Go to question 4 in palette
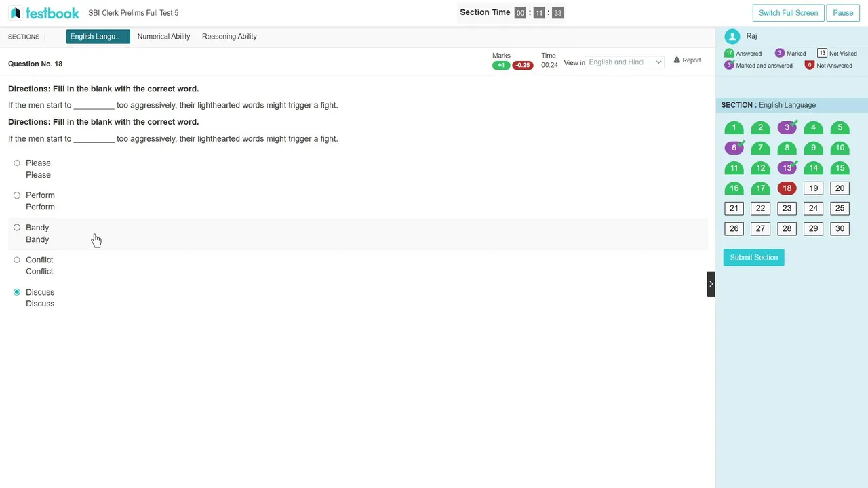The image size is (868, 488). coord(813,127)
